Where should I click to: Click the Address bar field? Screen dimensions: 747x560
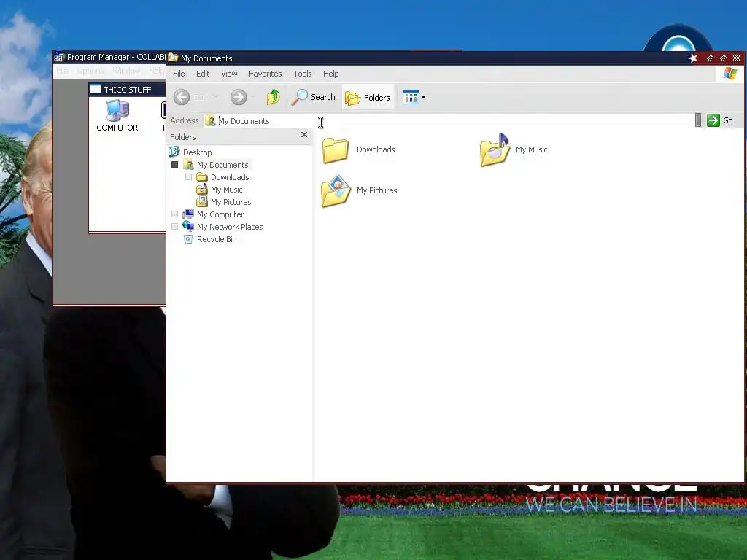coord(448,121)
